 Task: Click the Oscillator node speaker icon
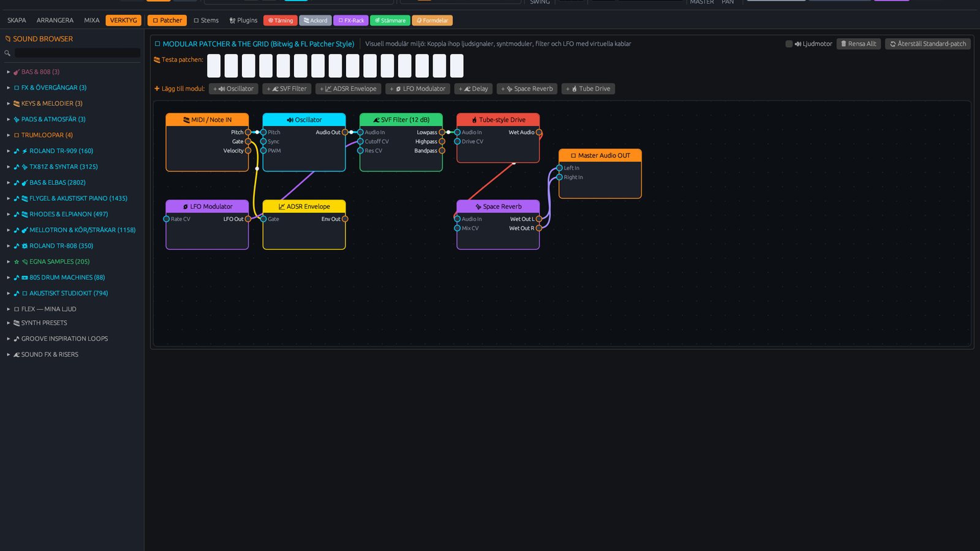290,120
